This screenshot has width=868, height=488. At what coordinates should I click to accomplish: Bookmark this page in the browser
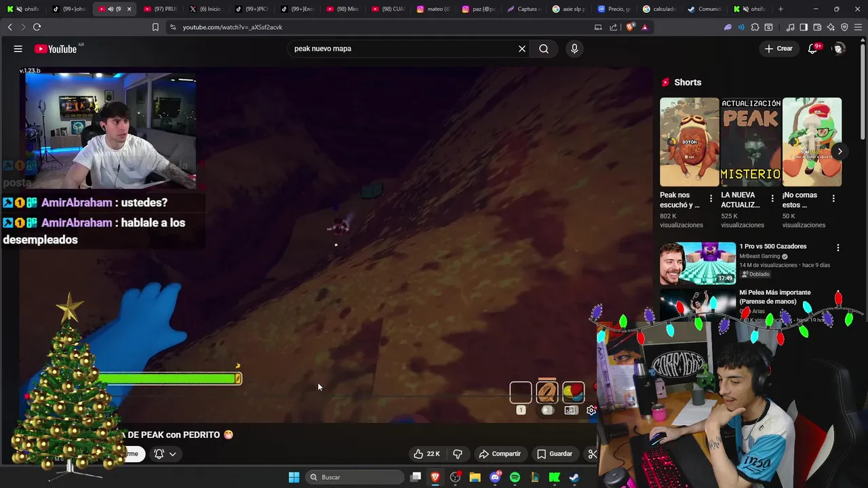pos(155,27)
